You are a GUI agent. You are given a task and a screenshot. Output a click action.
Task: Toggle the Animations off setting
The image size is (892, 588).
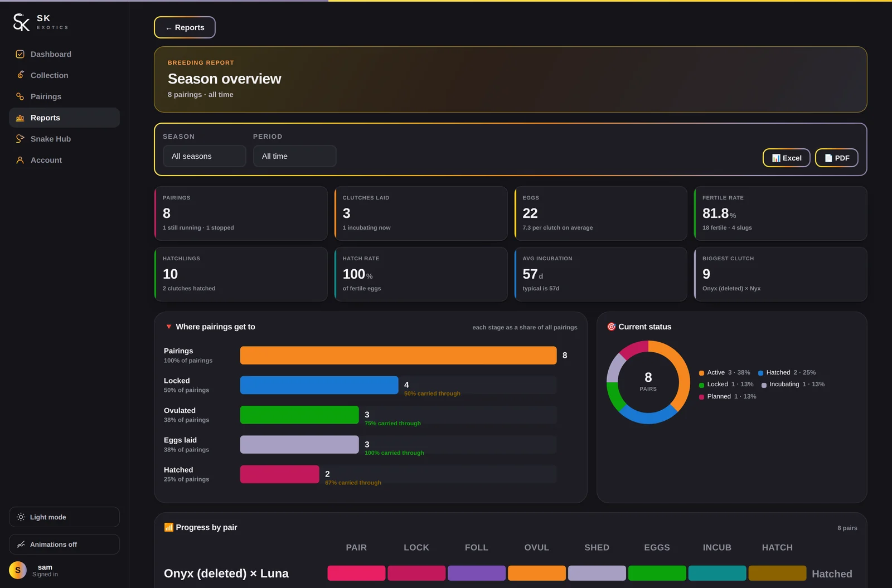click(64, 545)
